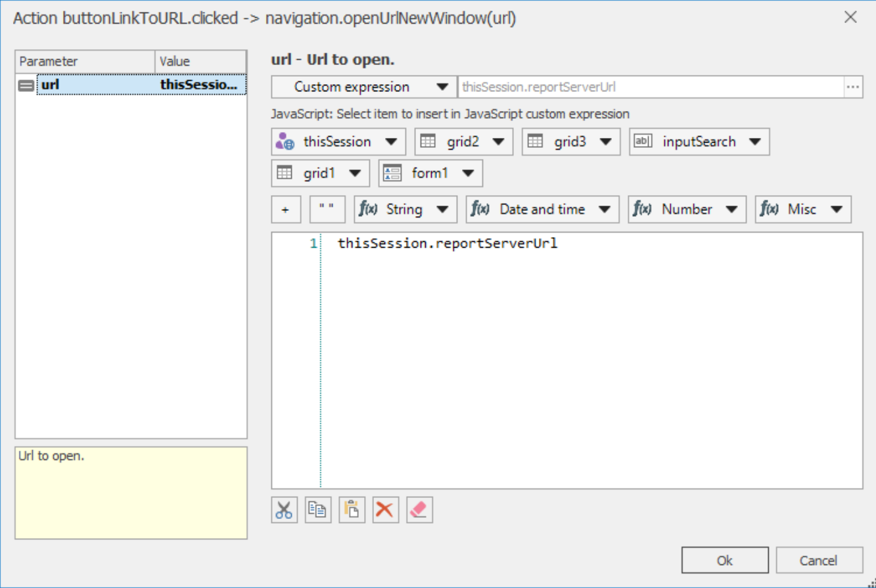
Task: Expand the thisSession item dropdown
Action: 338,141
